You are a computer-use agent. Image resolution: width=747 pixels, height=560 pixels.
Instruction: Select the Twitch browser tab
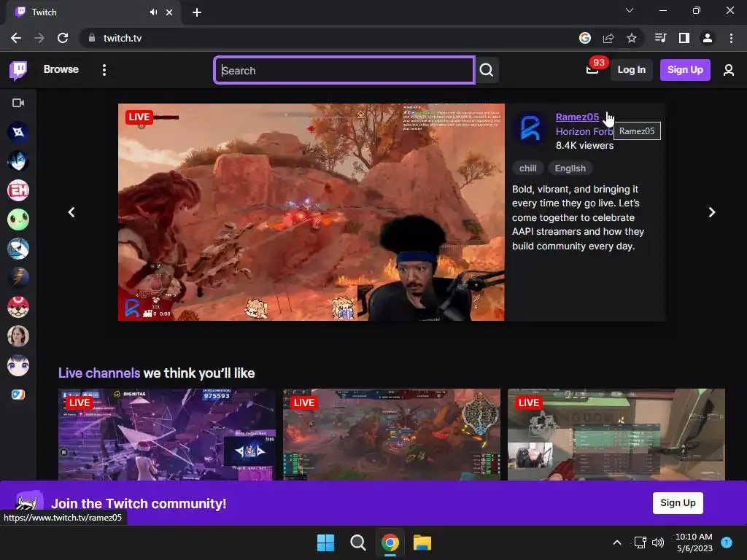point(93,12)
